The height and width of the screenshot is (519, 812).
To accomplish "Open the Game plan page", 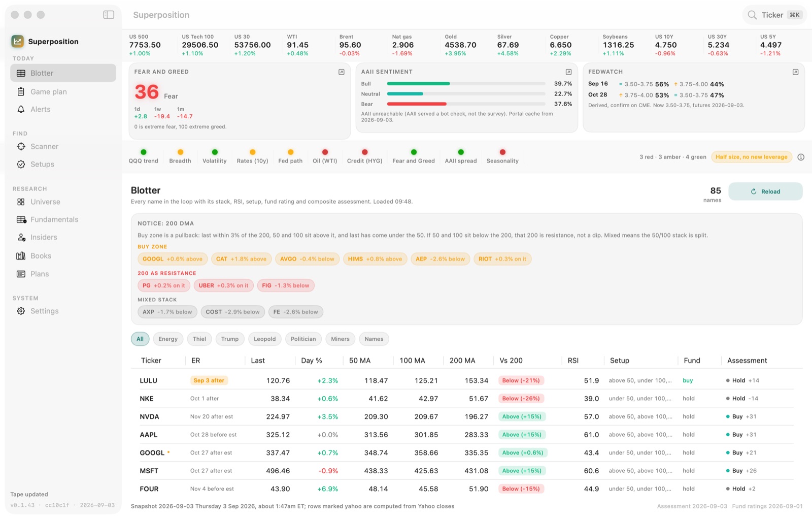I will pos(63,91).
